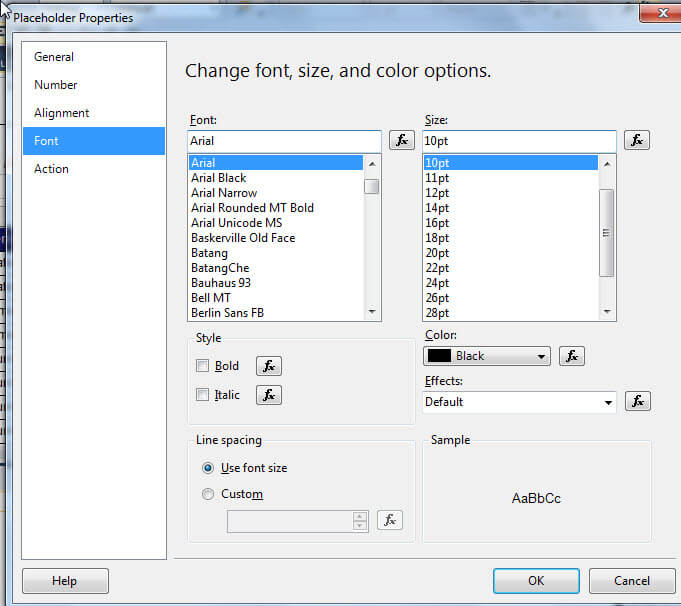Image resolution: width=681 pixels, height=606 pixels.
Task: Click the OK button
Action: click(x=536, y=581)
